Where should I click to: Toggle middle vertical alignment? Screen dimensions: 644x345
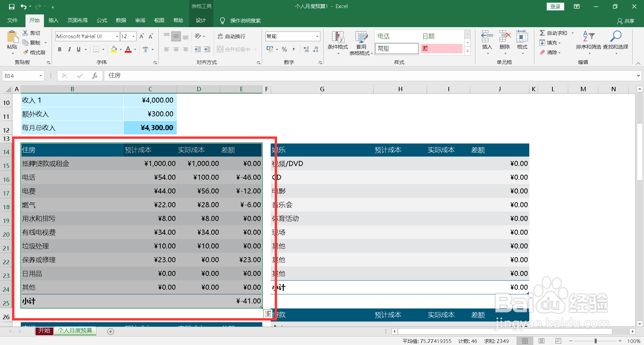(176, 36)
